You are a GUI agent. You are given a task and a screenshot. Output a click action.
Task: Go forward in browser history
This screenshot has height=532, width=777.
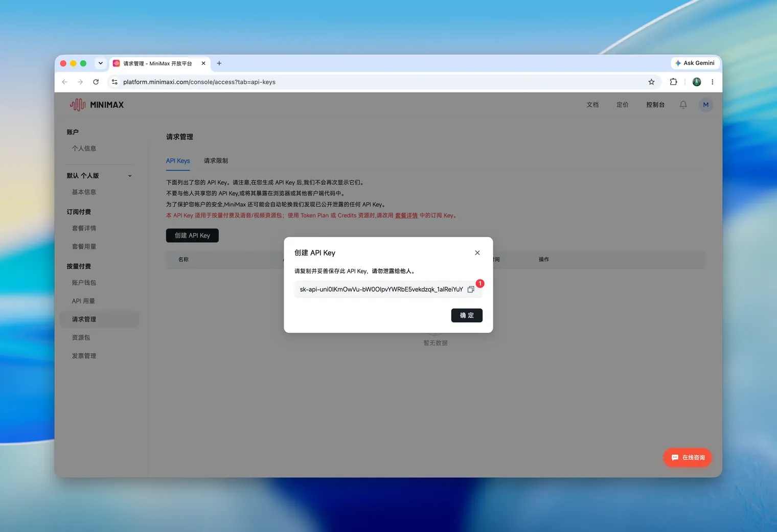point(80,82)
